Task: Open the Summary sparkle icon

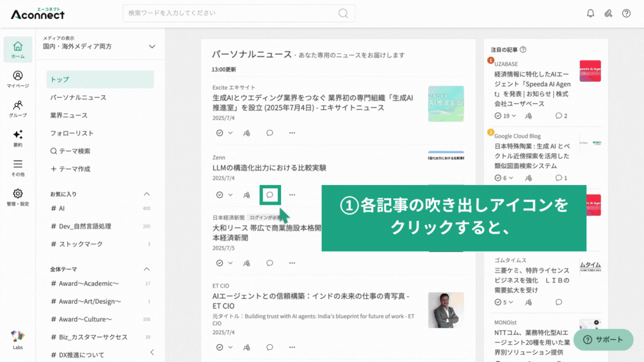Action: [x=18, y=139]
